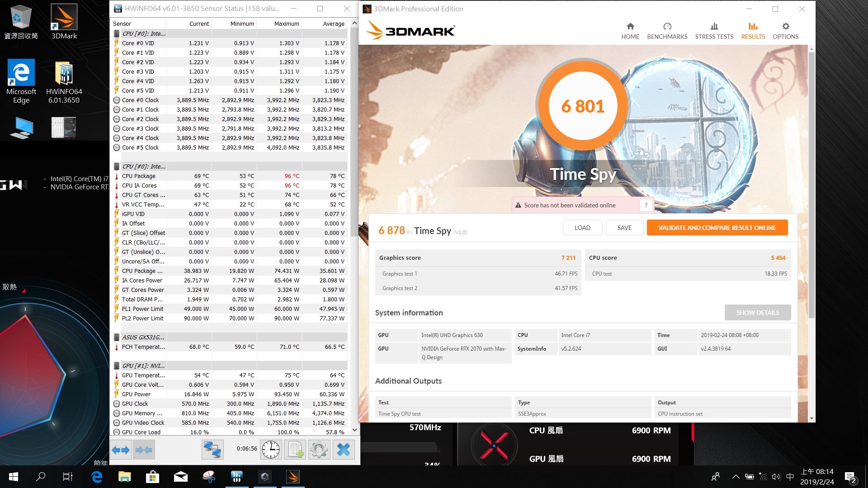This screenshot has height=488, width=868.
Task: Open Recycle Bin desktop icon
Action: click(21, 22)
